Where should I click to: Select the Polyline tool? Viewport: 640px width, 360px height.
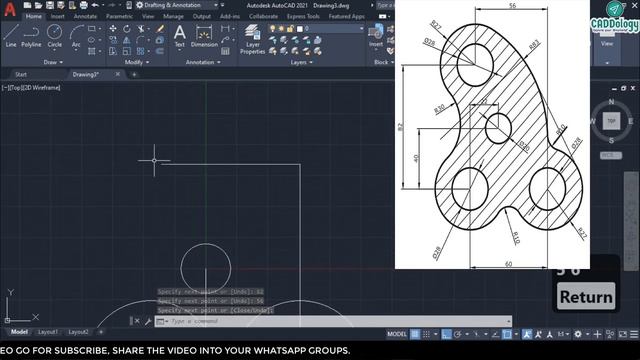point(31,36)
